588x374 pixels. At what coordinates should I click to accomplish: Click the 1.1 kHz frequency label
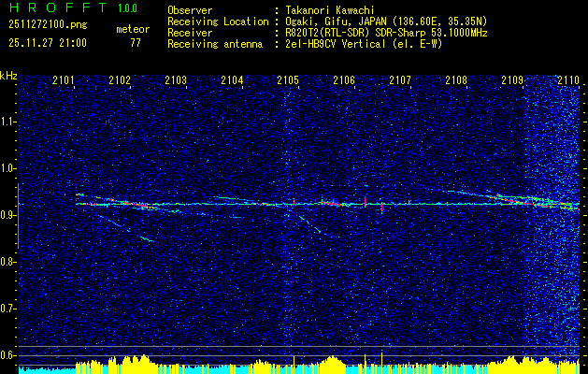pyautogui.click(x=7, y=122)
